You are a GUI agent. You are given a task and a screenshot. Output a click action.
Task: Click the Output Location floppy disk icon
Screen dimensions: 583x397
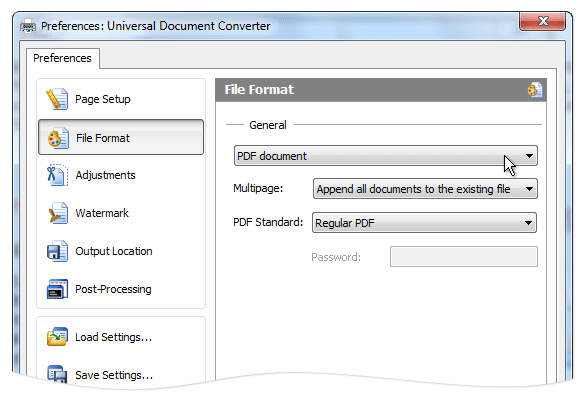tap(57, 251)
